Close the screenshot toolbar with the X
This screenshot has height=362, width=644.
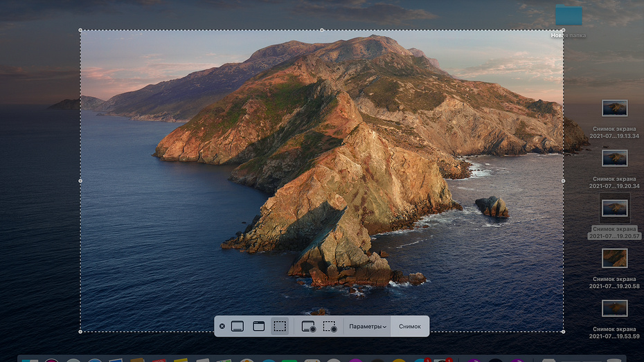click(x=222, y=326)
